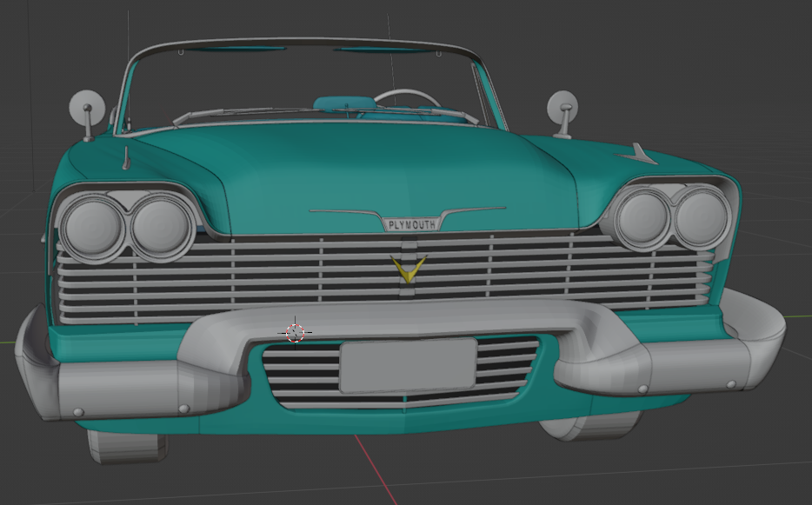Select the PLYMOUTH nameplate on the hood
Viewport: 812px width, 505px height.
tap(412, 224)
